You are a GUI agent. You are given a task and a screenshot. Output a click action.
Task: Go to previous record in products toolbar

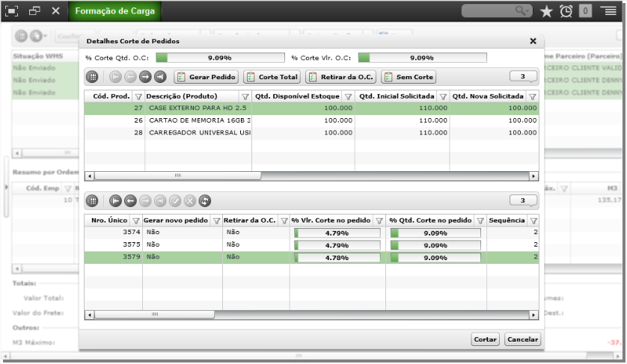coord(130,77)
